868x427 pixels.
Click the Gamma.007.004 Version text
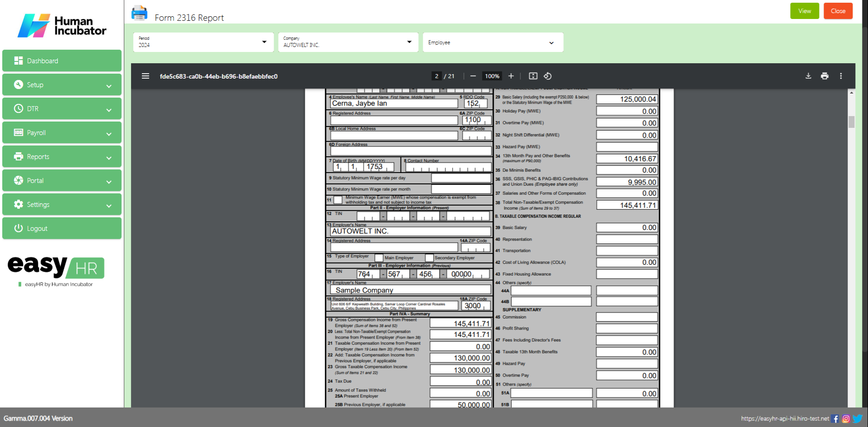38,418
